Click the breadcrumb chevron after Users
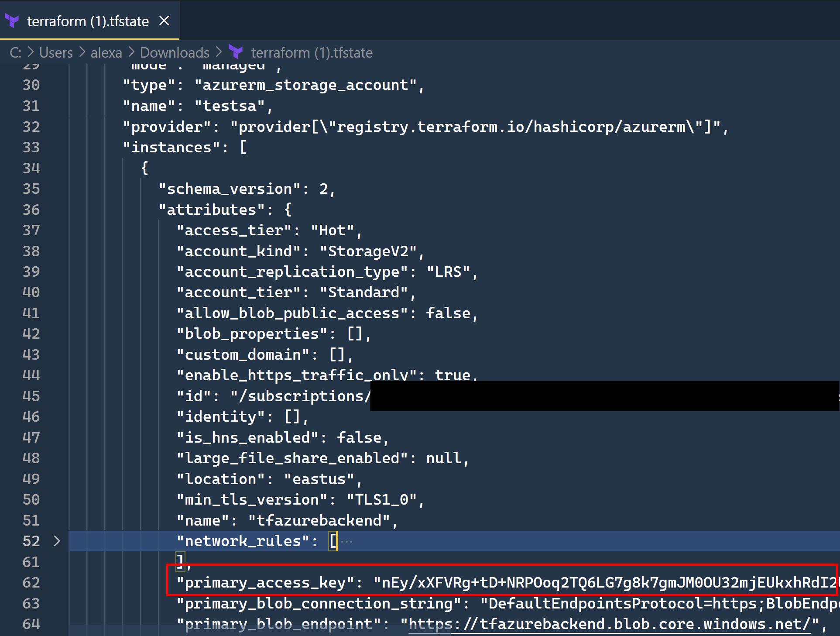Image resolution: width=840 pixels, height=636 pixels. 82,52
